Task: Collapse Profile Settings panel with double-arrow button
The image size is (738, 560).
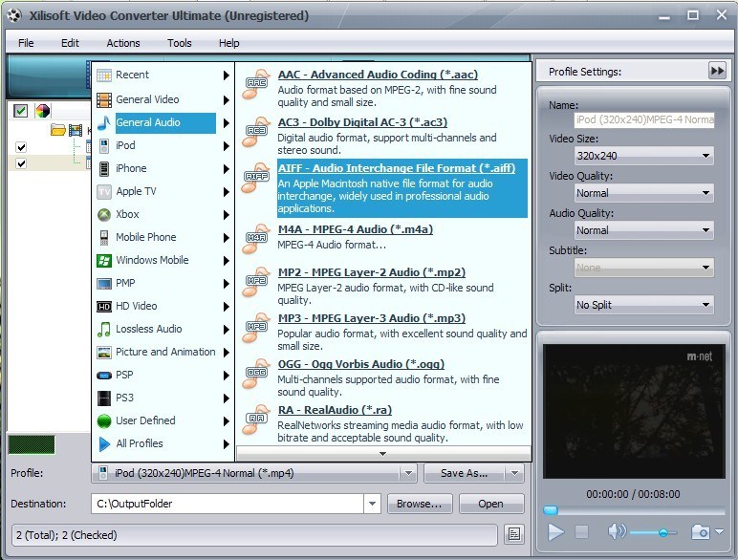Action: (x=717, y=71)
